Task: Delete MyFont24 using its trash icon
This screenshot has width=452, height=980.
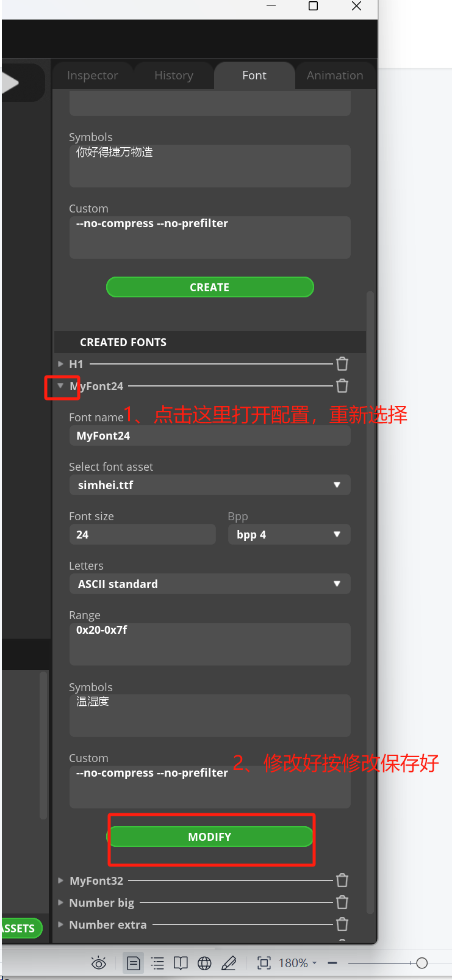Action: click(342, 386)
